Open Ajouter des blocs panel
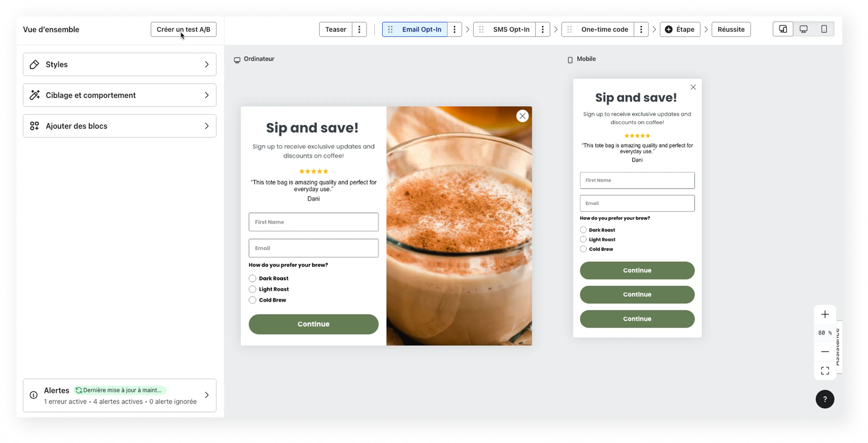The image size is (868, 443). 120,126
